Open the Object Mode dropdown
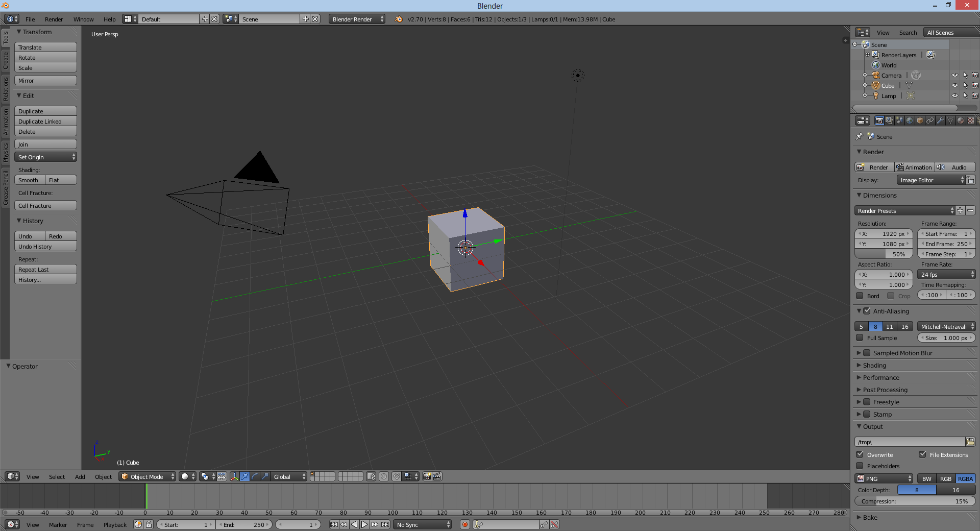Viewport: 980px width, 531px height. tap(147, 477)
